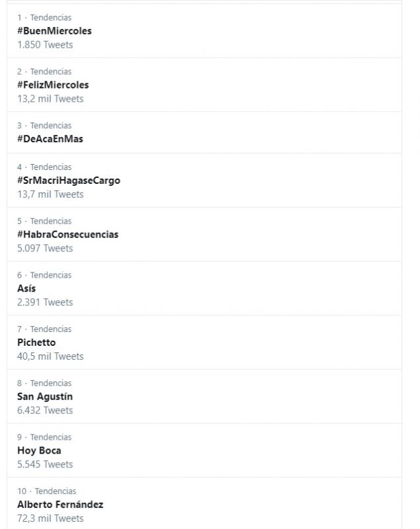Click the 72,3 mil Tweets count
This screenshot has width=420, height=529.
(50, 518)
